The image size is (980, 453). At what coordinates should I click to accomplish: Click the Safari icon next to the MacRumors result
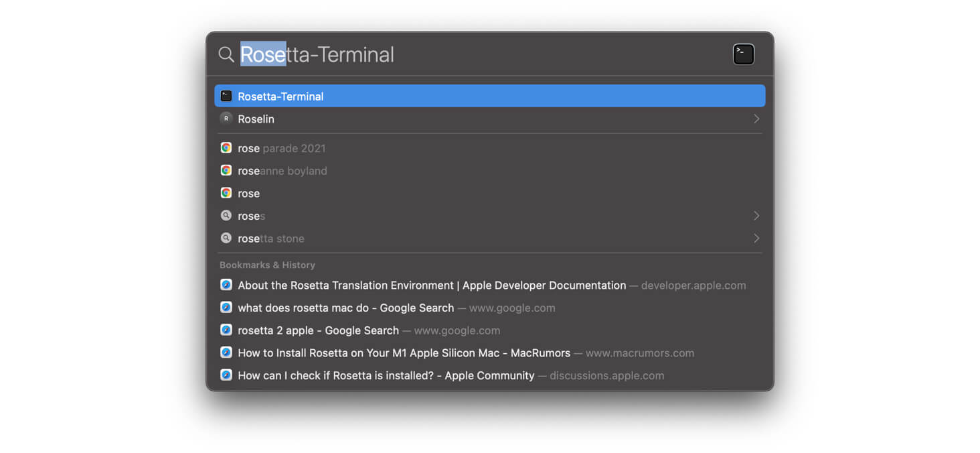point(226,352)
